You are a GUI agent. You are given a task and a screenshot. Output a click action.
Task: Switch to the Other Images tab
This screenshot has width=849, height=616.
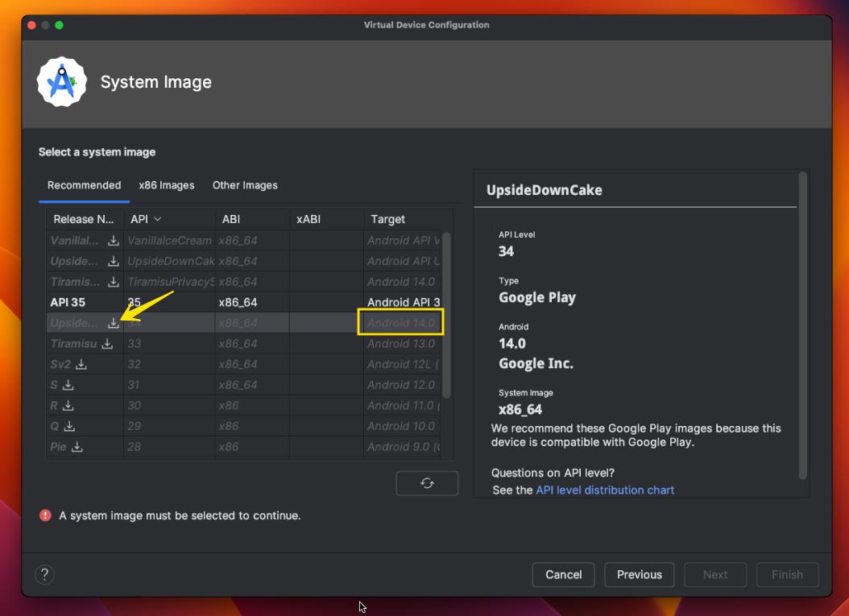coord(245,185)
